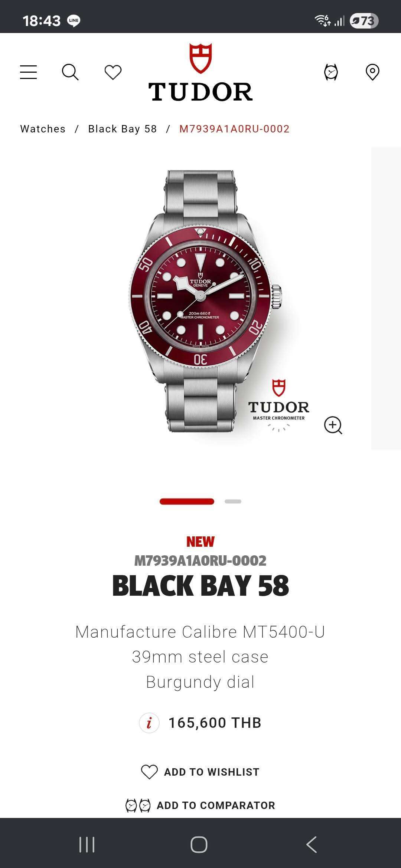Add to wishlist with the heart toggle
This screenshot has width=401, height=868.
pyautogui.click(x=200, y=772)
